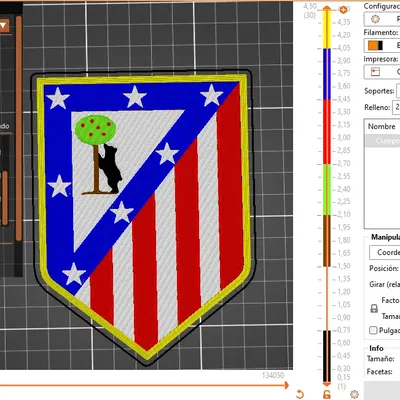Toggle the orange layer slider lock icon
Screen dimensions: 400x400
coord(327,394)
